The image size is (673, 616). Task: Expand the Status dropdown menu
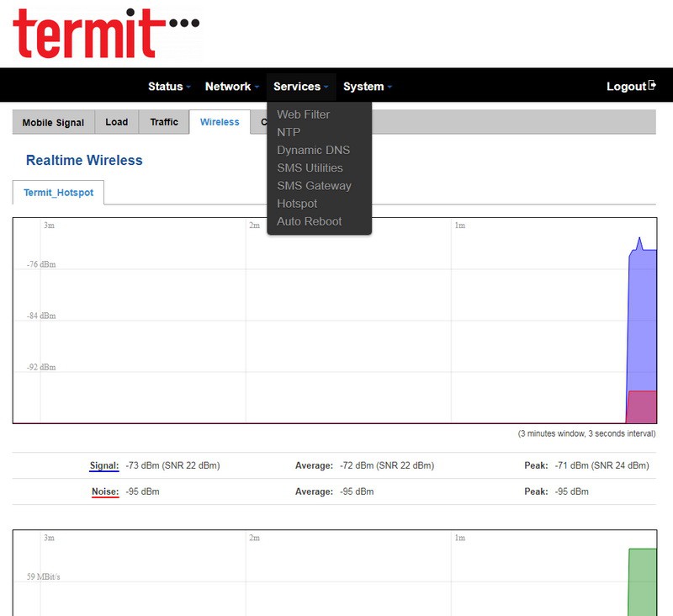tap(169, 87)
